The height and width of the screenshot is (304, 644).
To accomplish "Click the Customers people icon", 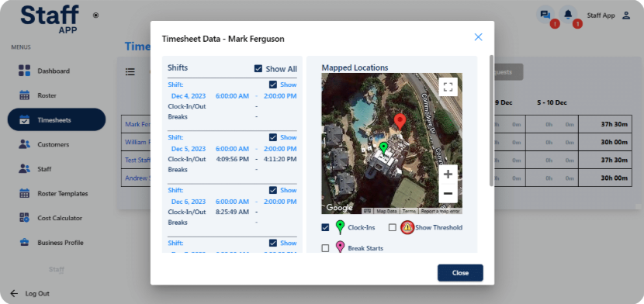I will (x=25, y=144).
